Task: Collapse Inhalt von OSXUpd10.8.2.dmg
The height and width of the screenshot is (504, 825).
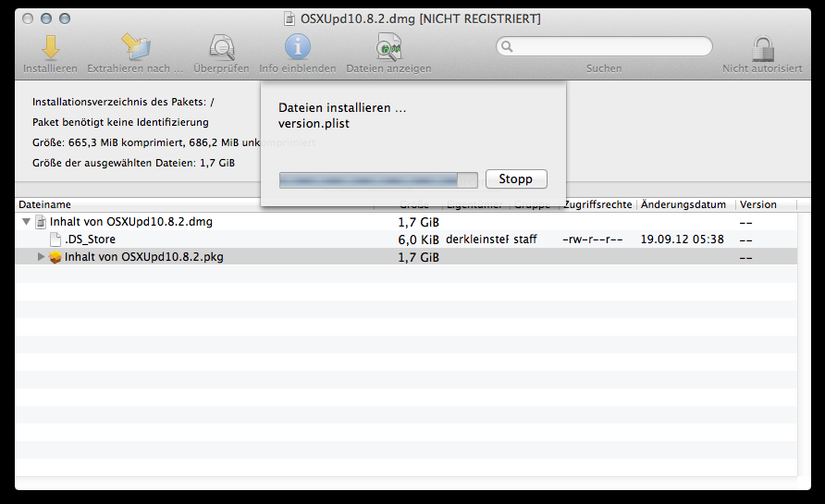Action: tap(26, 222)
